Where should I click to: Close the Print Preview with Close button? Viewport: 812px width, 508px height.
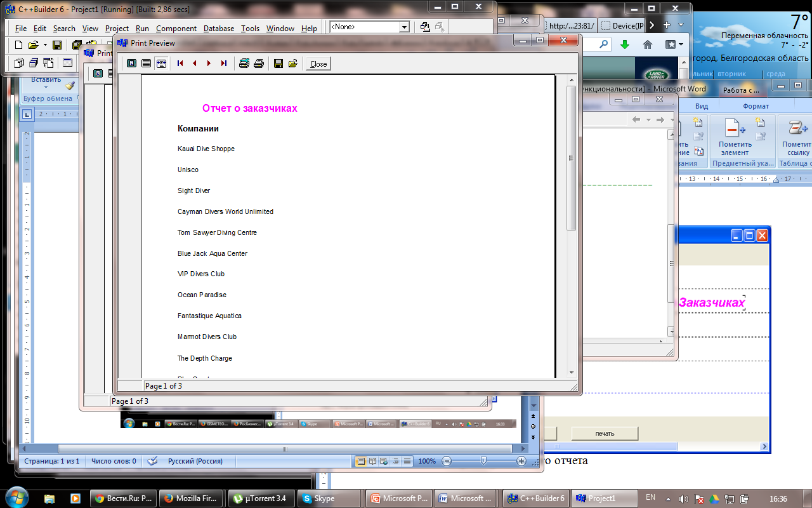tap(318, 63)
